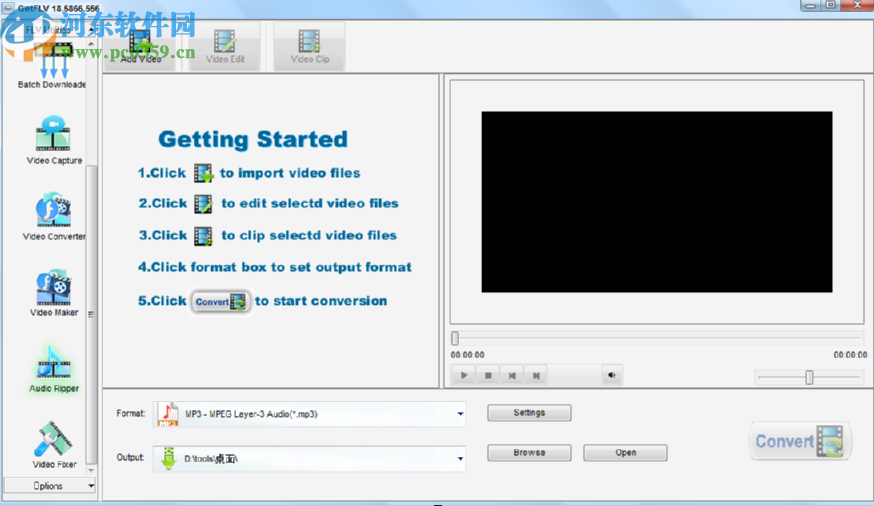Click the clip video icon in step 3
This screenshot has width=874, height=506.
click(x=203, y=236)
